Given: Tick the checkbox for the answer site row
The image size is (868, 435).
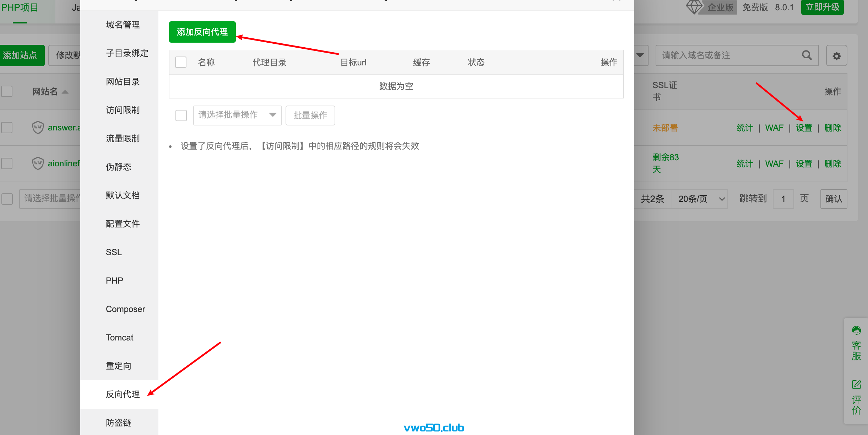Looking at the screenshot, I should pos(7,127).
